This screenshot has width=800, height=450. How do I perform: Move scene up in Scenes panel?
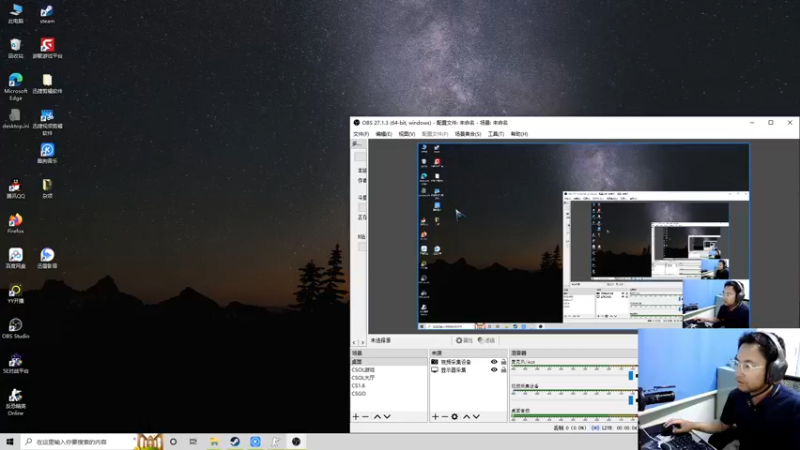click(377, 416)
